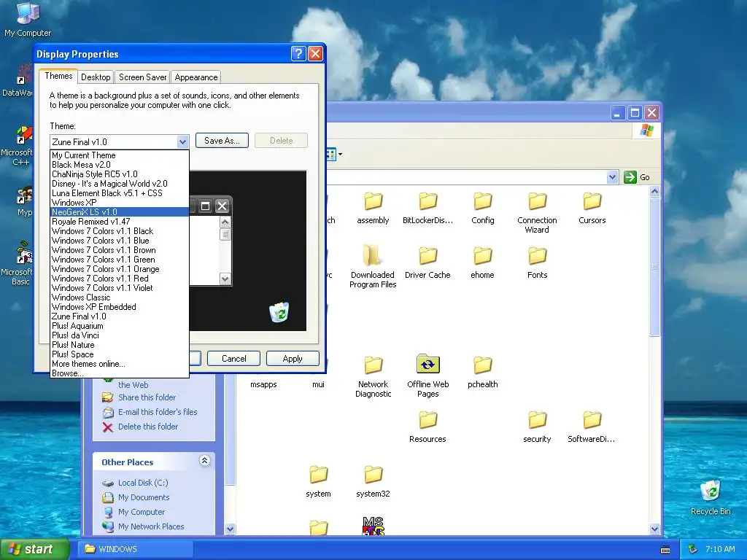Choose More themes online... entry
747x560 pixels.
[120, 365]
